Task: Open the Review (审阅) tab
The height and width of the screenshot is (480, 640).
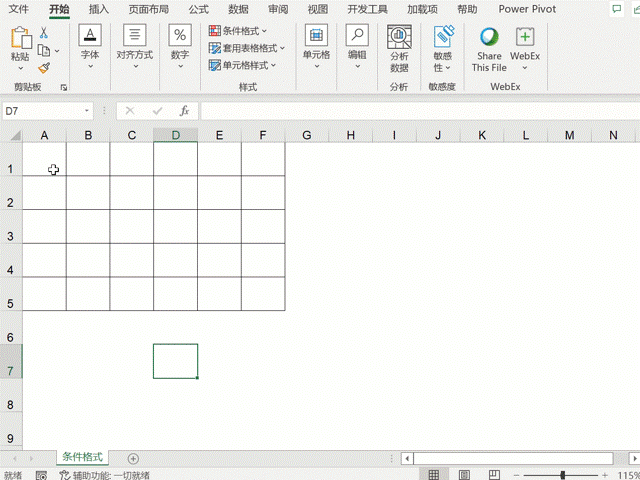Action: 278,9
